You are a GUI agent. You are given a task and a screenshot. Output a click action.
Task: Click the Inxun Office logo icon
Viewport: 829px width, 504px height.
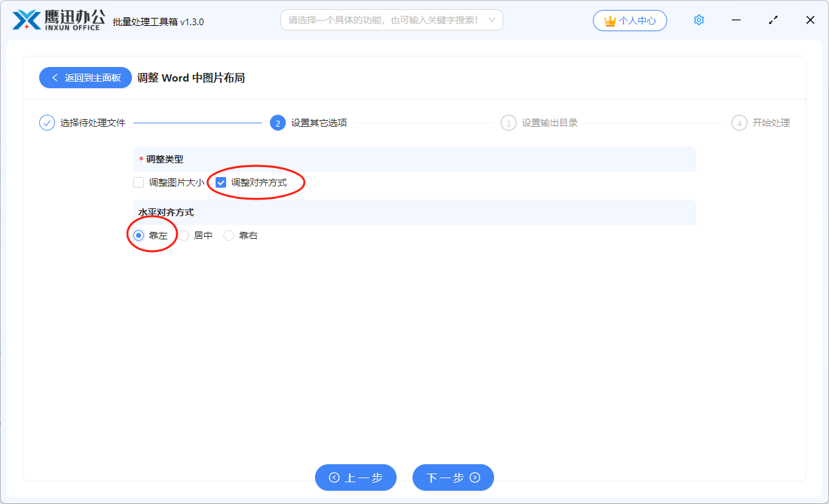click(x=27, y=20)
